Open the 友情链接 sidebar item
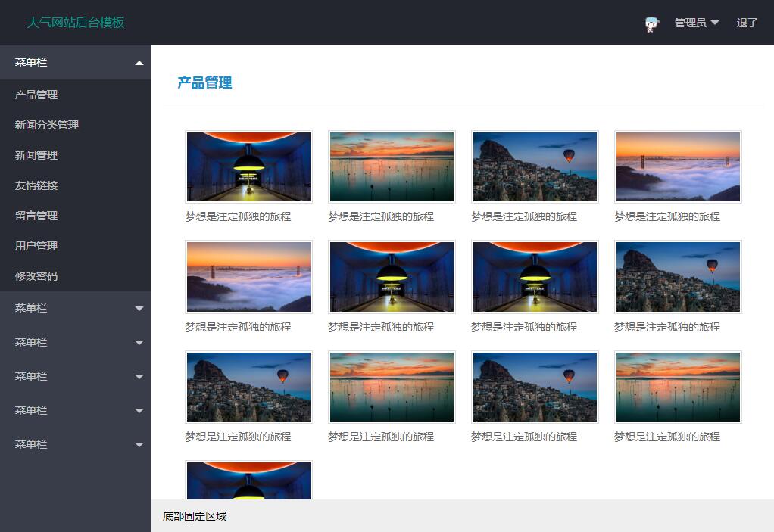The width and height of the screenshot is (774, 532). click(36, 185)
